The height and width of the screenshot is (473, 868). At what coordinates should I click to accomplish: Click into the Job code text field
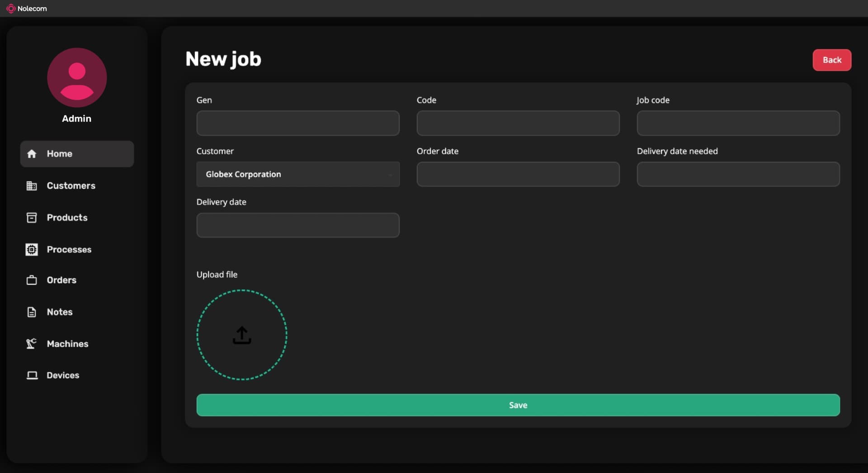coord(738,123)
